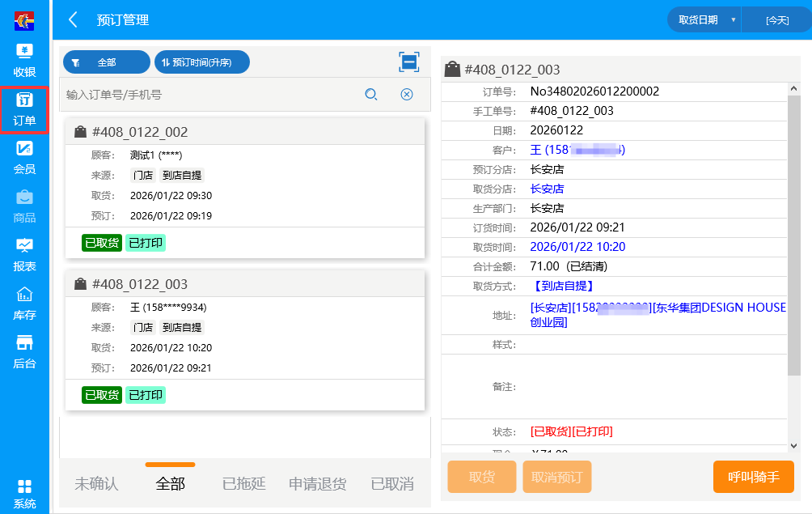Viewport: 812px width, 514px height.
Task: Select order card title #408_0122_002
Action: [x=140, y=132]
